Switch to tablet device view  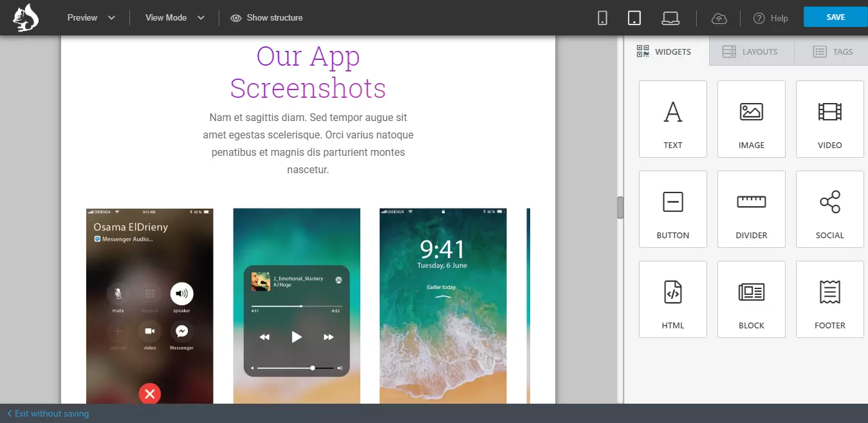(634, 18)
